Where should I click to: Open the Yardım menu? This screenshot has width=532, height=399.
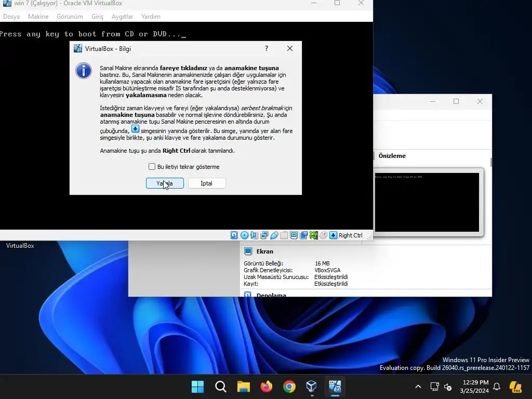coord(151,17)
